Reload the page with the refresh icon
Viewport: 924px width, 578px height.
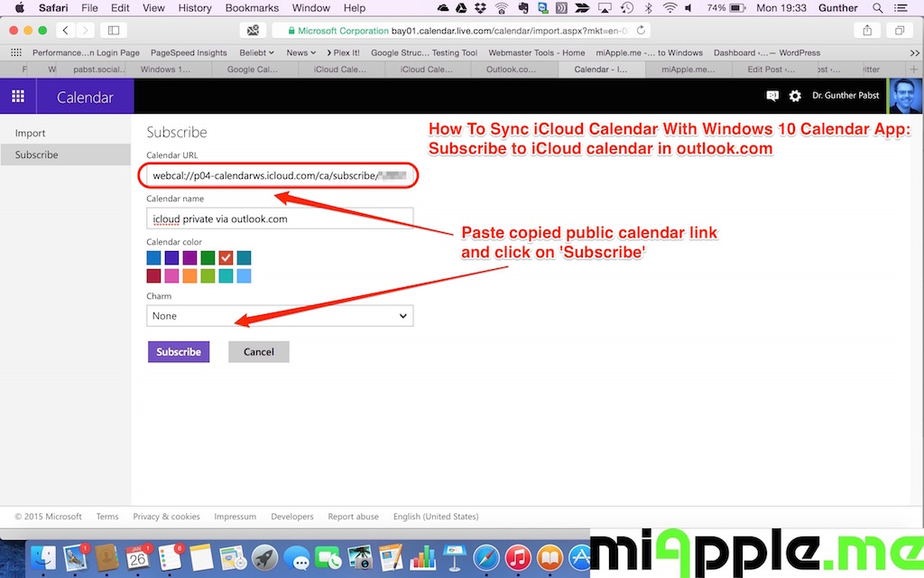642,30
